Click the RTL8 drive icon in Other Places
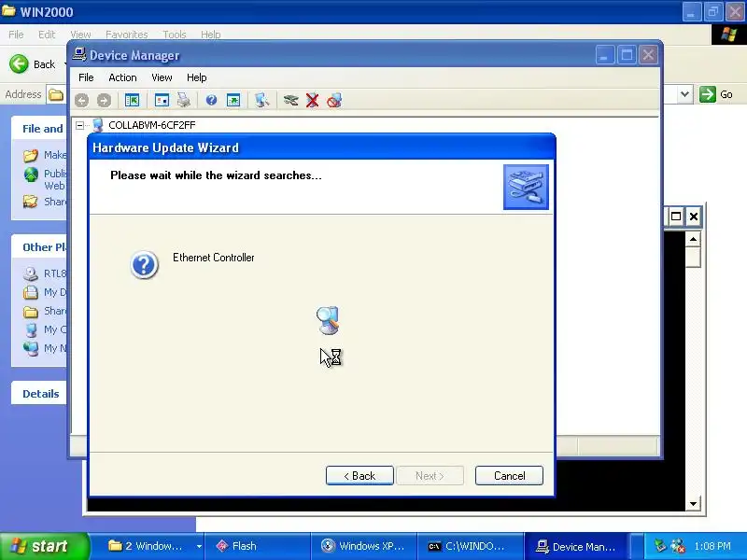Image resolution: width=747 pixels, height=560 pixels. pyautogui.click(x=31, y=273)
